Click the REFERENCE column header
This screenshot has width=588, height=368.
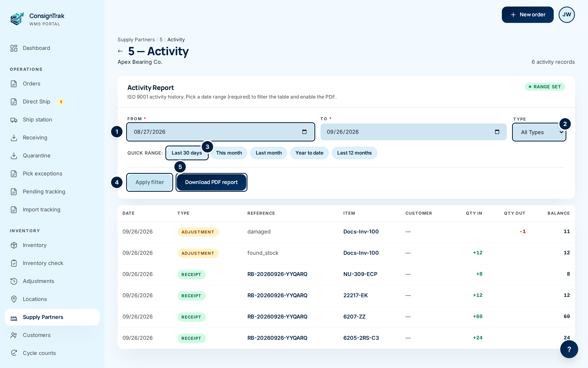tap(261, 213)
